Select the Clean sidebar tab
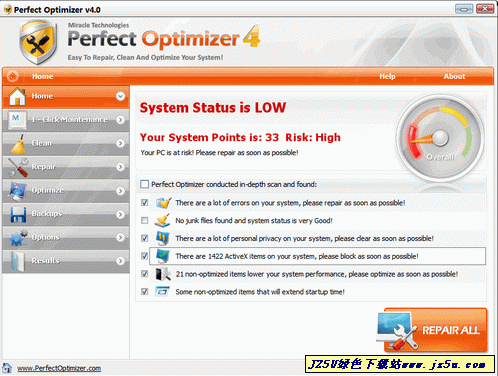Viewport: 498px width, 376px height. pos(66,143)
